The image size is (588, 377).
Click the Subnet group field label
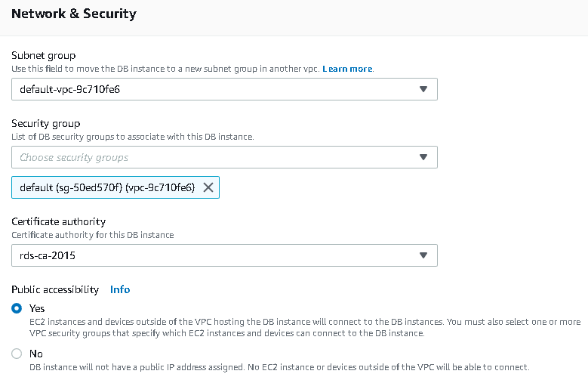coord(43,55)
